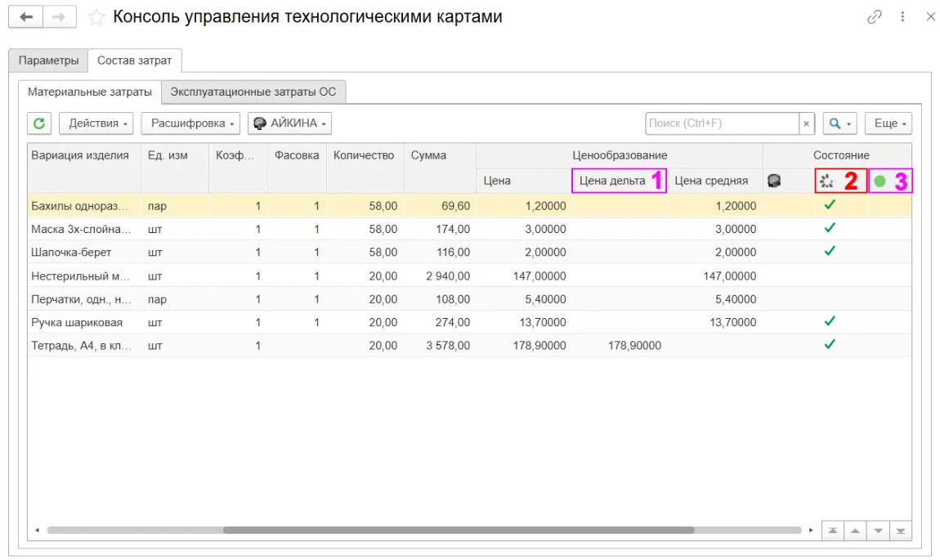The image size is (940, 560).
Task: Click checkmark in Бахилы одноразовые row
Action: coord(830,205)
